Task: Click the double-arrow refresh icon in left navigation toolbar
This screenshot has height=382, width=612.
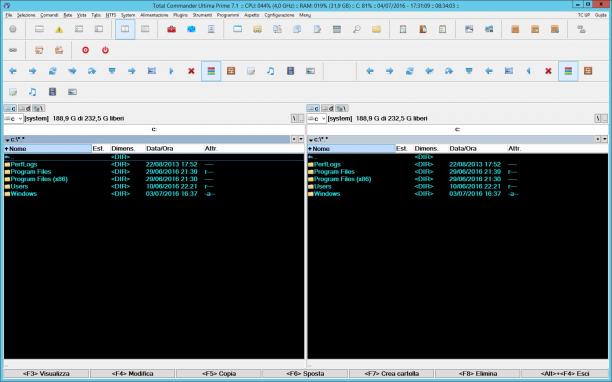Action: pos(52,71)
